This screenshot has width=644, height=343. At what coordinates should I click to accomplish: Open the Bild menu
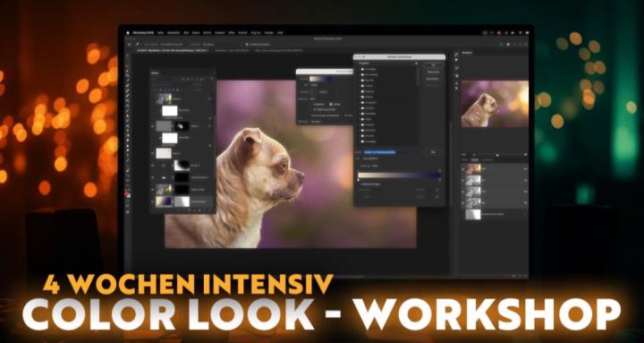click(x=186, y=32)
